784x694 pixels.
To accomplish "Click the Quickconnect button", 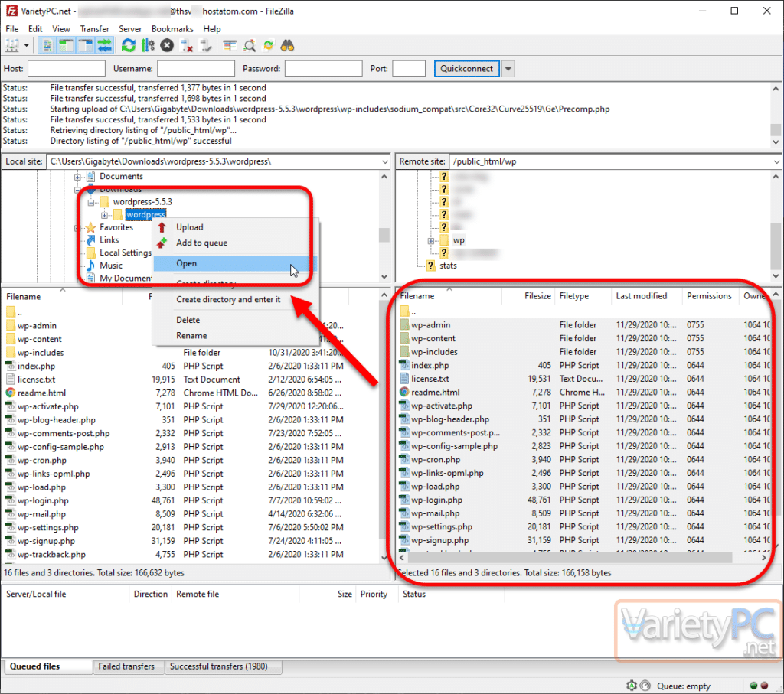I will pyautogui.click(x=466, y=68).
